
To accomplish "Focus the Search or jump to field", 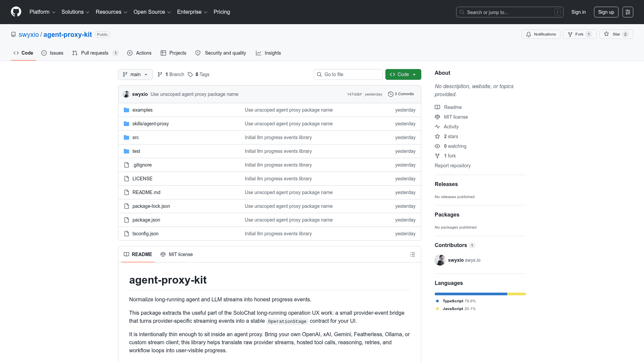I will tap(509, 12).
